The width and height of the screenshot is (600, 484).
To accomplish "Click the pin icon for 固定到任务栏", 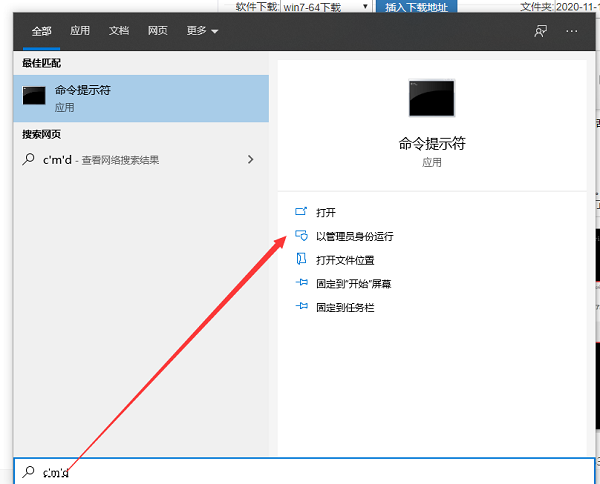I will 301,308.
